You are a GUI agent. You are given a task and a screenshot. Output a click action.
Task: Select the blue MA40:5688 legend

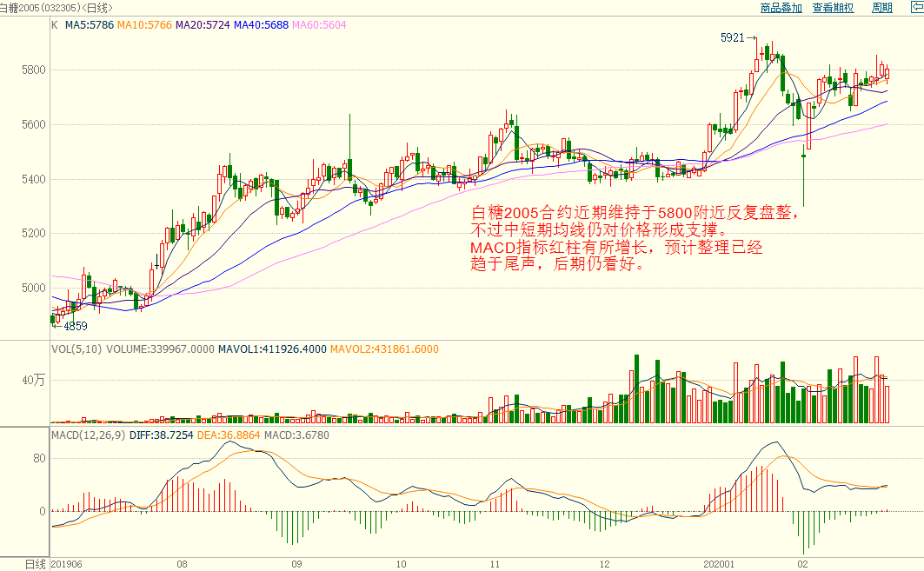[x=261, y=25]
